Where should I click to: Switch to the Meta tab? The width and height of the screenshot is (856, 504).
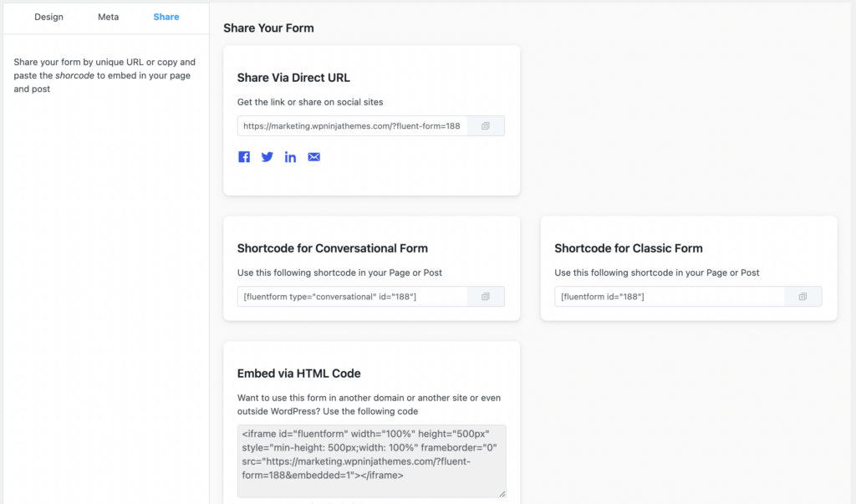[108, 17]
